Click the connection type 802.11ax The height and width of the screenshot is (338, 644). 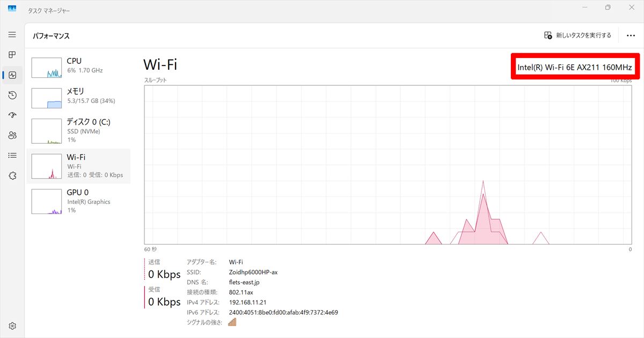(240, 292)
